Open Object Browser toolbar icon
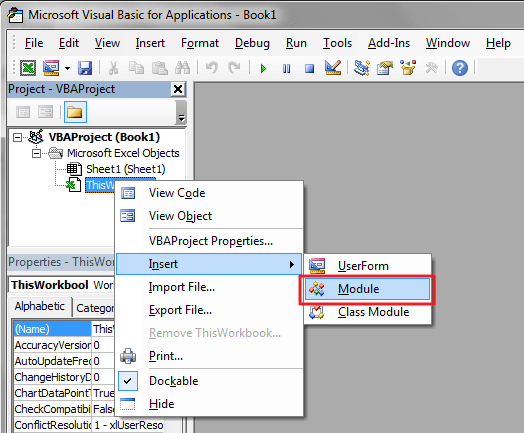524x433 pixels. [408, 68]
